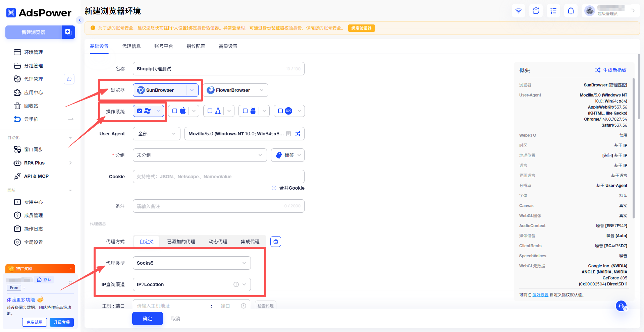Select the 集成代理 proxy mode tab
The height and width of the screenshot is (332, 644).
[250, 242]
